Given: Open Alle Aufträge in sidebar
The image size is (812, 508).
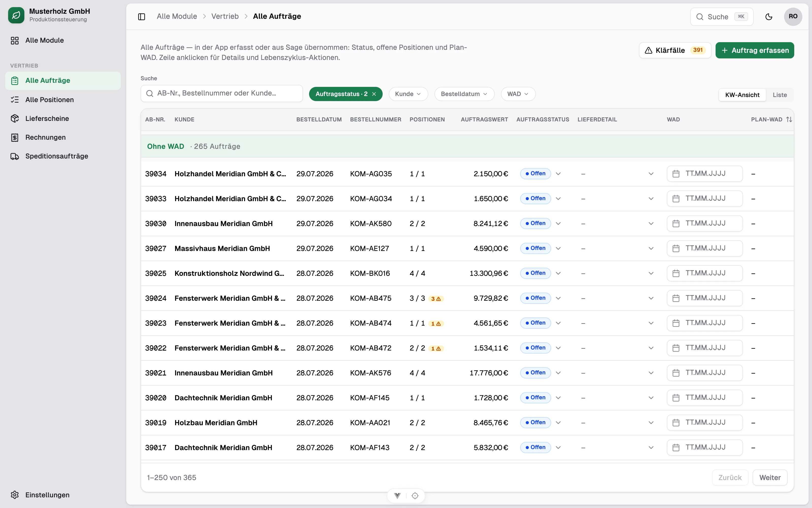Looking at the screenshot, I should click(63, 81).
